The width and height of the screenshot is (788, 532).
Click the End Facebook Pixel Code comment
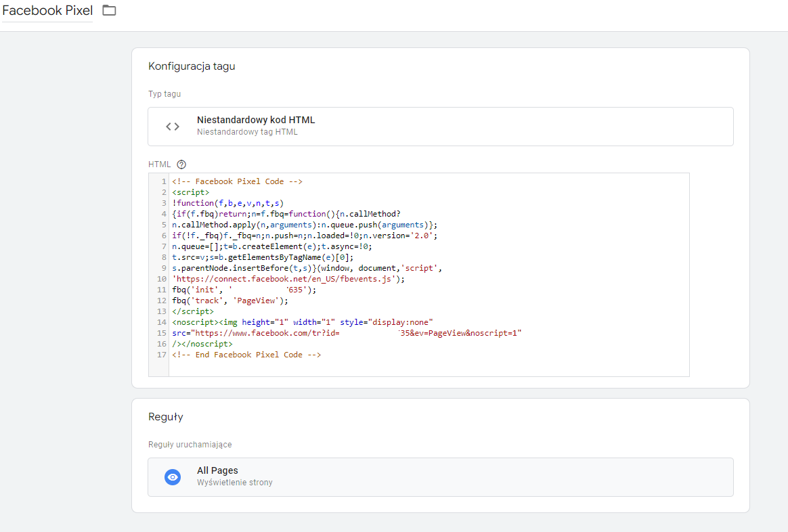246,355
